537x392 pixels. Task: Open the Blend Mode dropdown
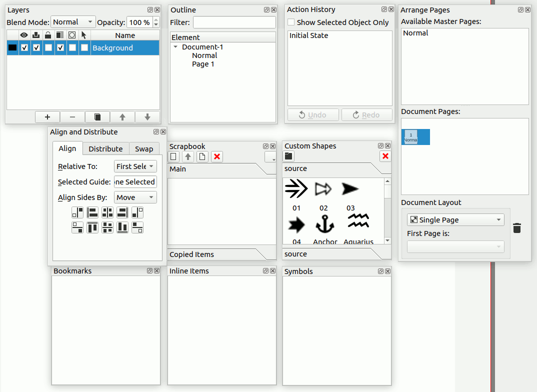[x=73, y=22]
